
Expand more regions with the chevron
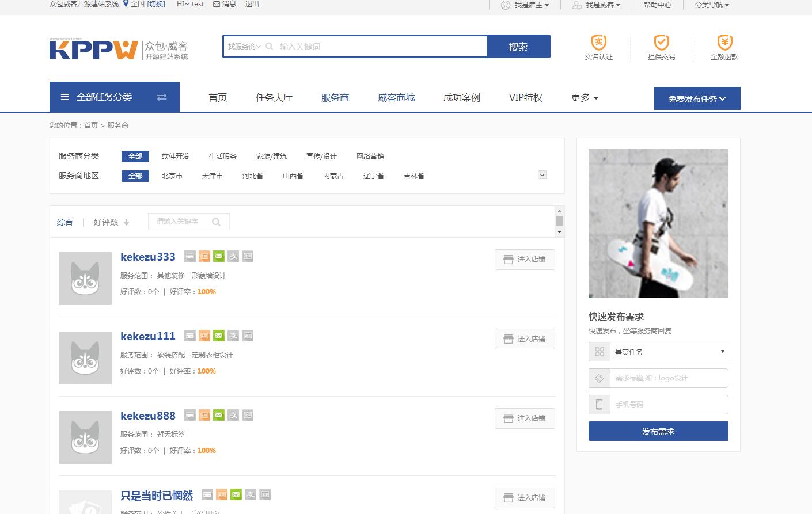(542, 175)
